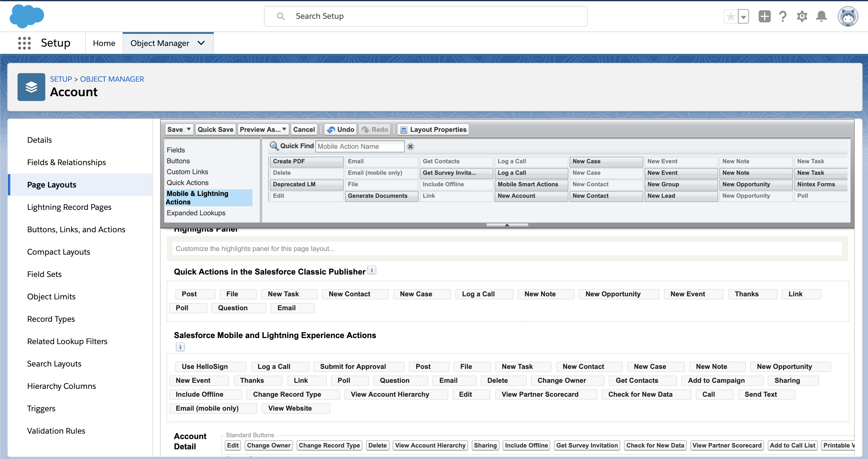Open the favorites list dropdown arrow
This screenshot has height=459, width=868.
tap(743, 16)
